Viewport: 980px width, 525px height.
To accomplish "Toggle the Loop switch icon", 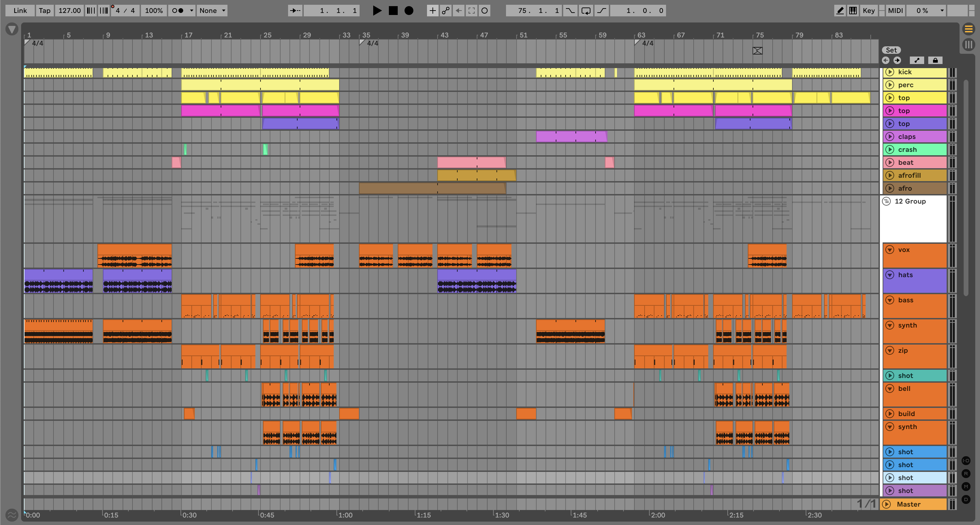I will 586,11.
